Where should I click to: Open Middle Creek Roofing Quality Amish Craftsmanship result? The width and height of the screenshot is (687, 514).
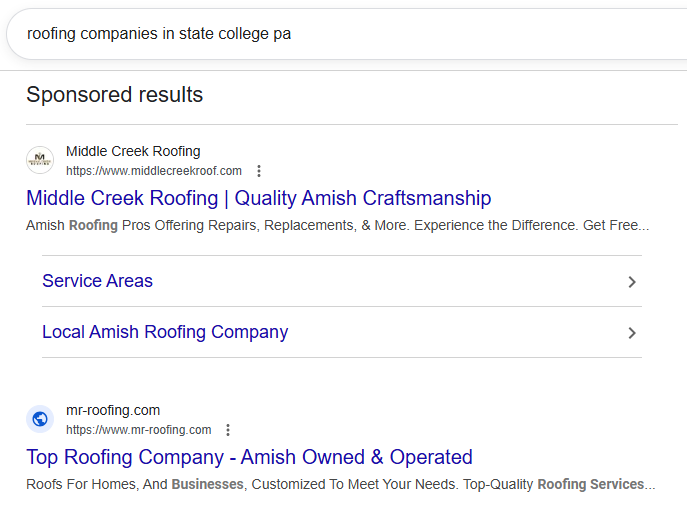[x=258, y=198]
